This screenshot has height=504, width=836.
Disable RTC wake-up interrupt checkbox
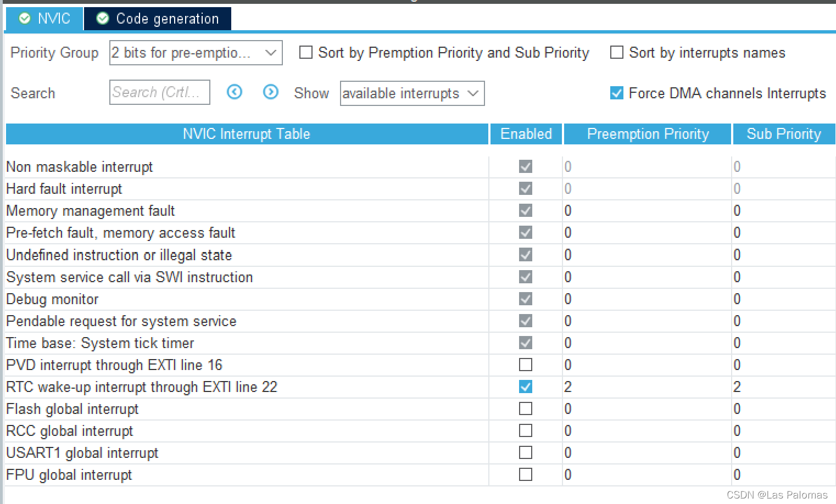[x=526, y=387]
